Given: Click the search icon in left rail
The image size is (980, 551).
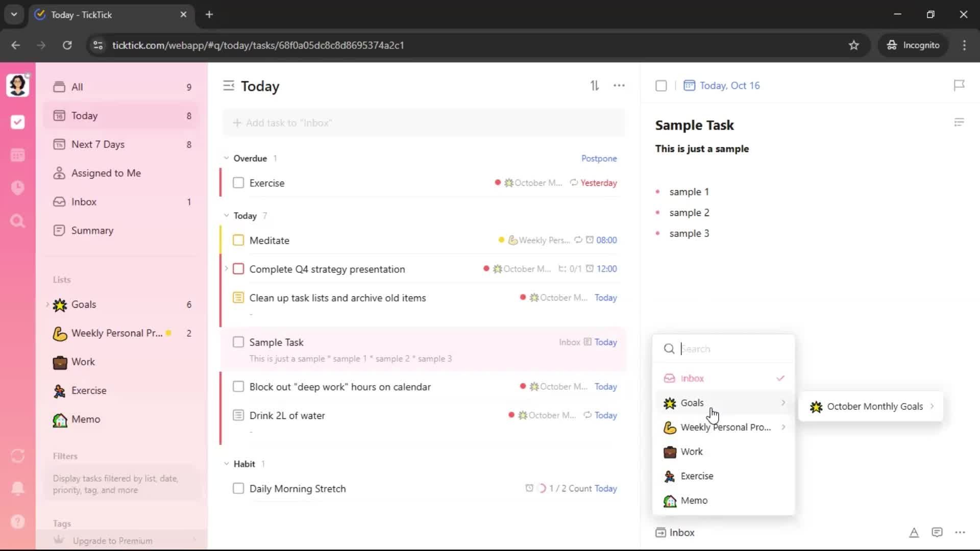Looking at the screenshot, I should pos(17,221).
